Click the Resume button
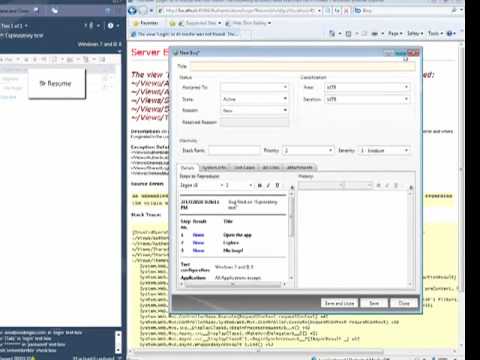 (x=56, y=83)
